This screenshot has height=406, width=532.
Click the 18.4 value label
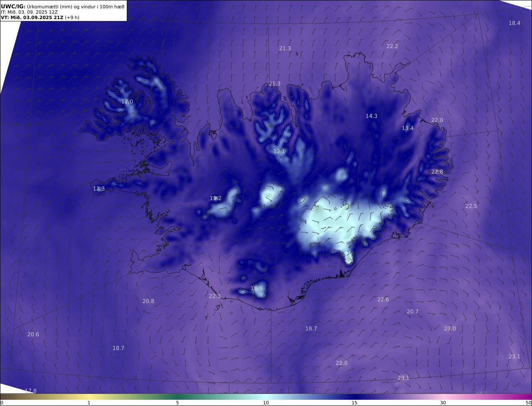(x=515, y=23)
